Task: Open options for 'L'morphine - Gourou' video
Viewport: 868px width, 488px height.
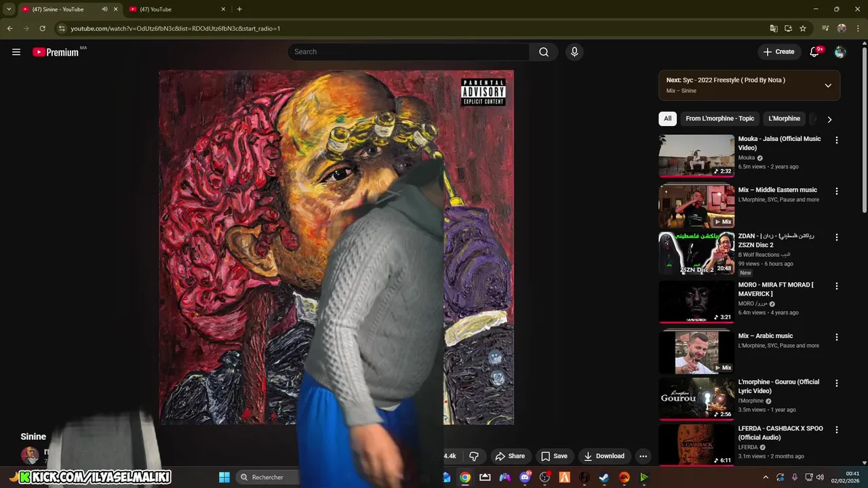Action: [x=836, y=383]
